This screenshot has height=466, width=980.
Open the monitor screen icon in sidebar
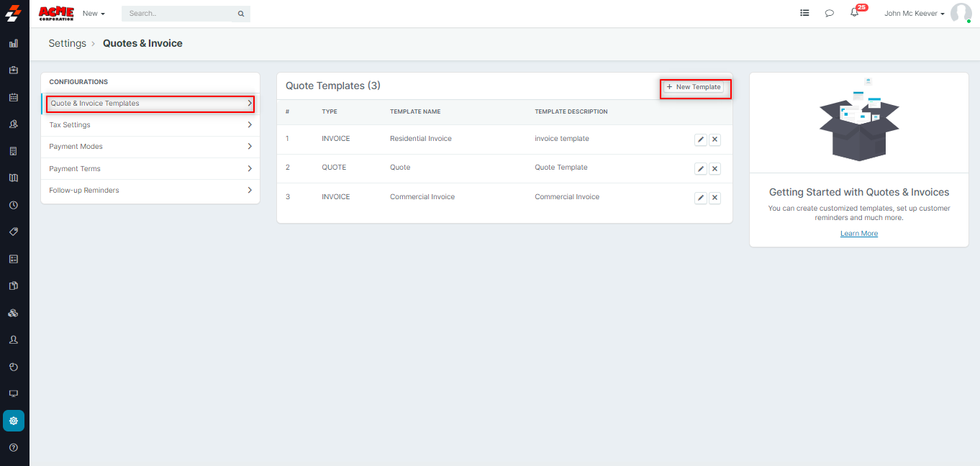pyautogui.click(x=13, y=393)
